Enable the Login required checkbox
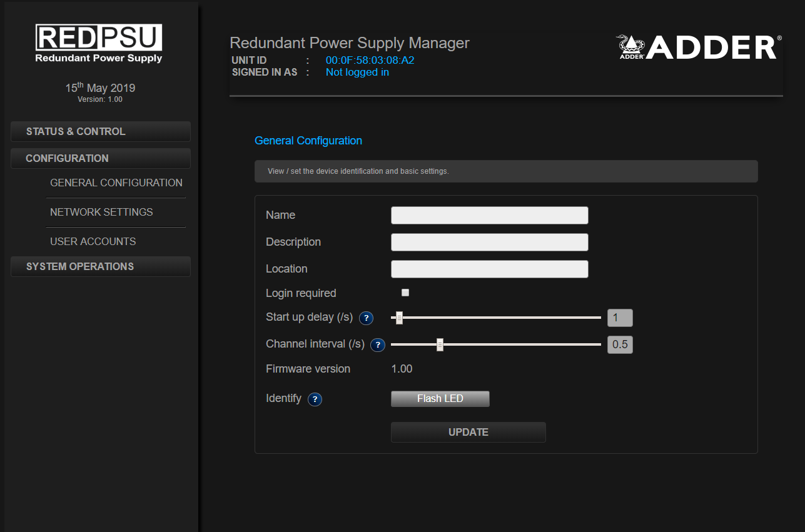The image size is (805, 532). tap(405, 293)
